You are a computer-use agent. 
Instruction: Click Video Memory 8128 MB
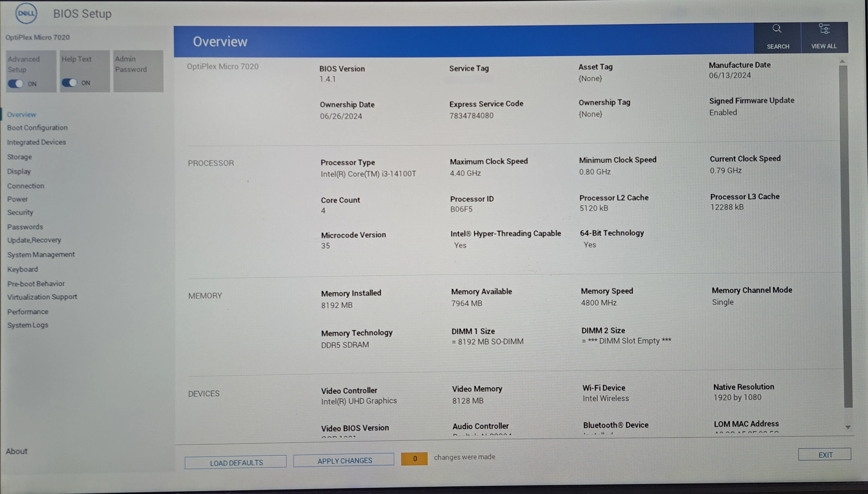point(468,401)
